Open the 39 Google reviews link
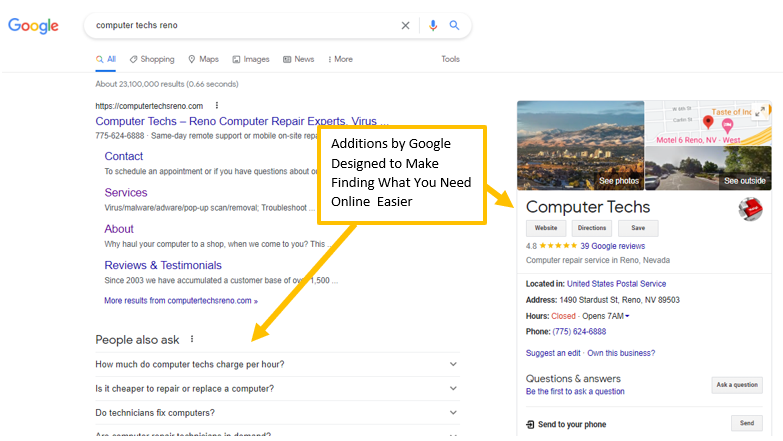The width and height of the screenshot is (783, 441). (612, 246)
